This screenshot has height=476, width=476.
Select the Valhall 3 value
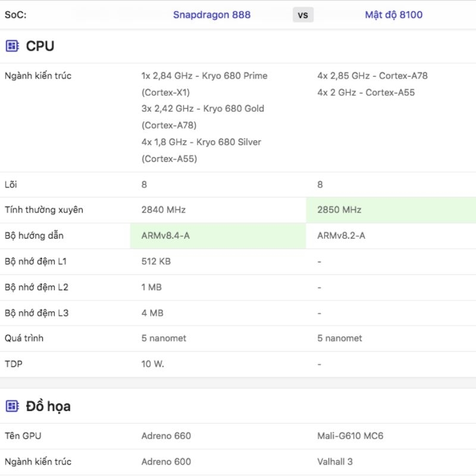point(335,462)
